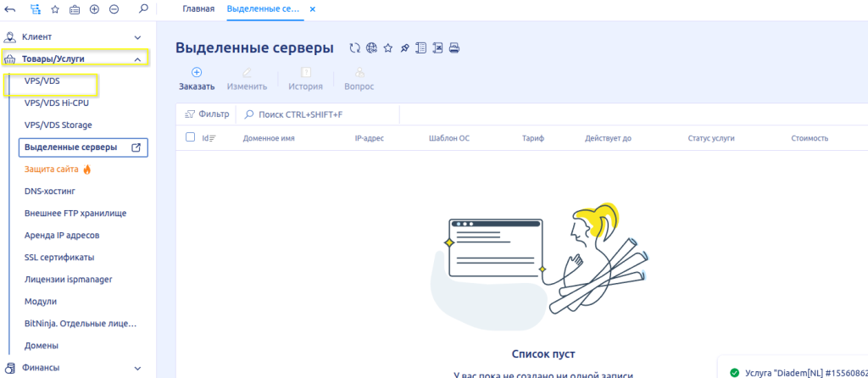Click the magnifier icon above the sidebar

pos(142,9)
